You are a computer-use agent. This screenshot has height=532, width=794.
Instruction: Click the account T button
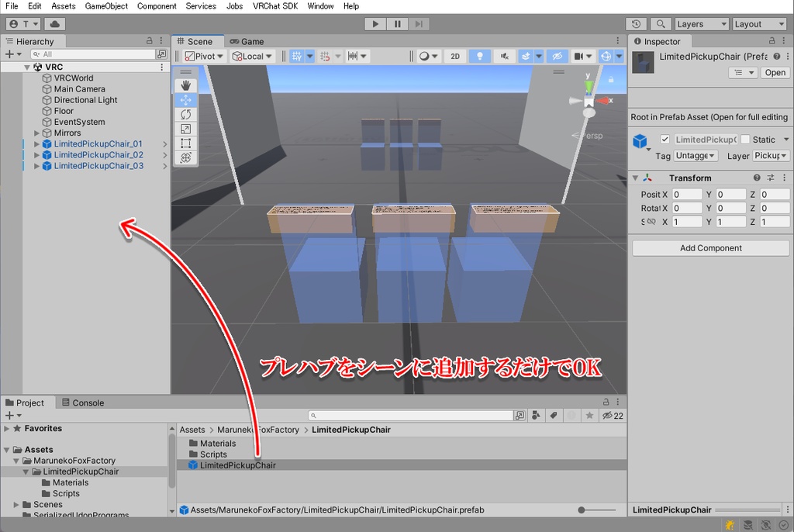[x=24, y=24]
